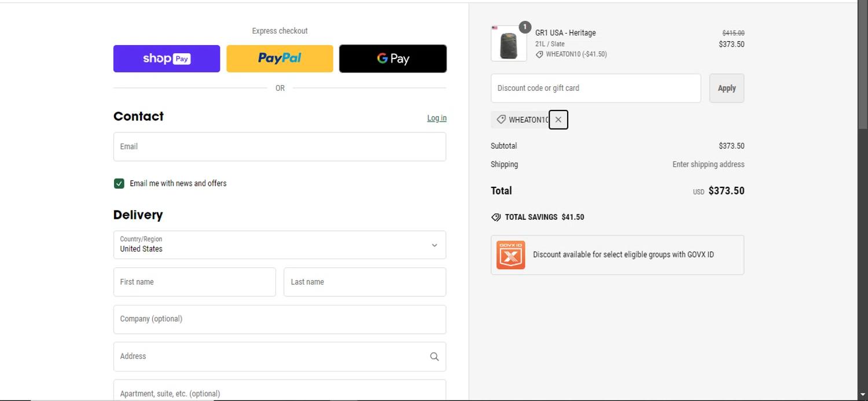Screen dimensions: 868x401
Task: Pay with Shop Pay express button
Action: tap(167, 58)
